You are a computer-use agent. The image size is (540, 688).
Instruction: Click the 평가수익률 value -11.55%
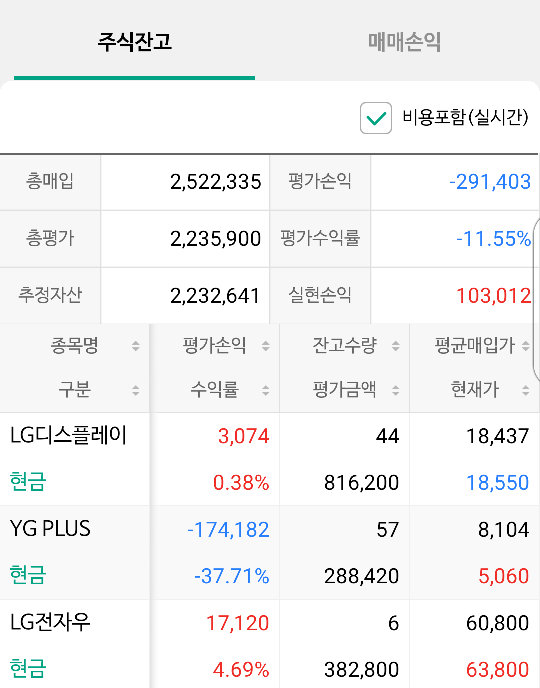494,239
